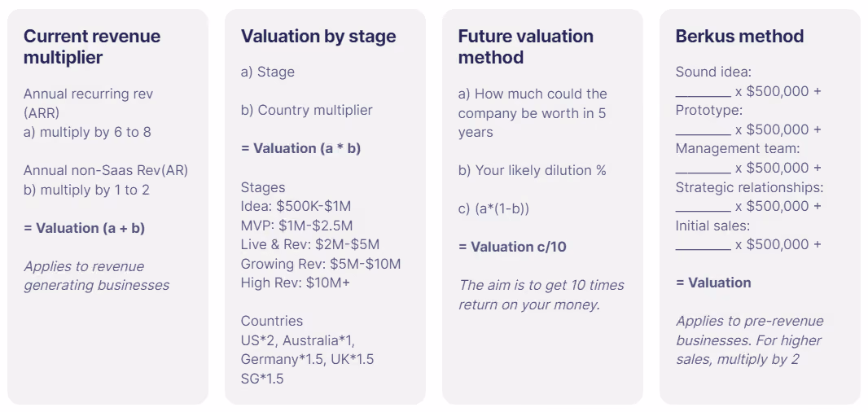868x412 pixels.
Task: Select the Berkus method heading
Action: coord(739,37)
